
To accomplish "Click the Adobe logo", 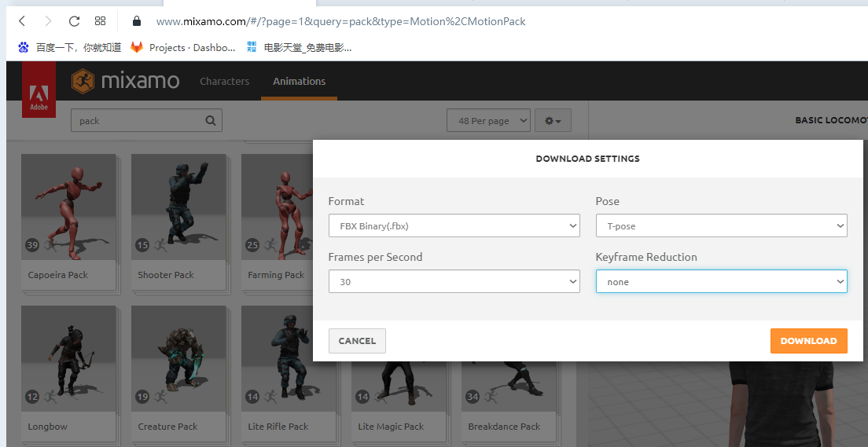I will 39,90.
